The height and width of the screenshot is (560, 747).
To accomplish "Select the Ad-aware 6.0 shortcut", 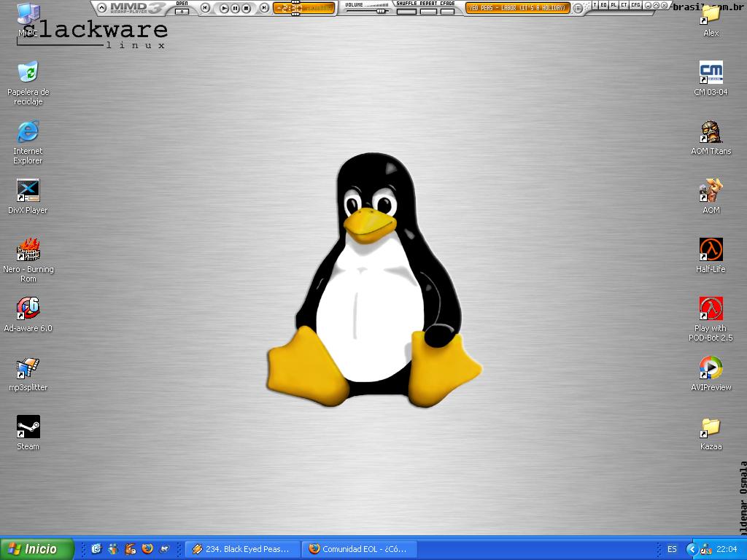I will click(x=28, y=309).
